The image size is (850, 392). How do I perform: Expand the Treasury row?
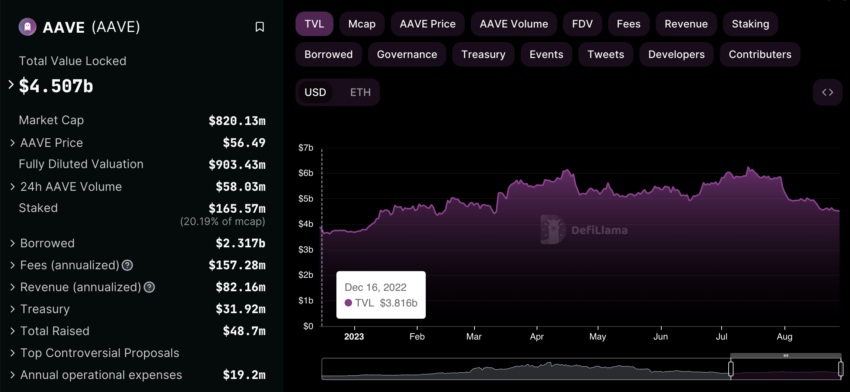tap(12, 309)
